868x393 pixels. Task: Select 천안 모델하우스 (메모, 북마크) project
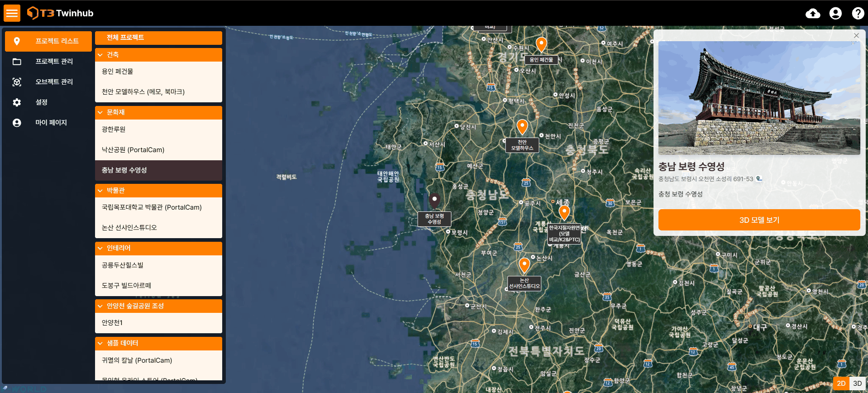click(x=158, y=92)
